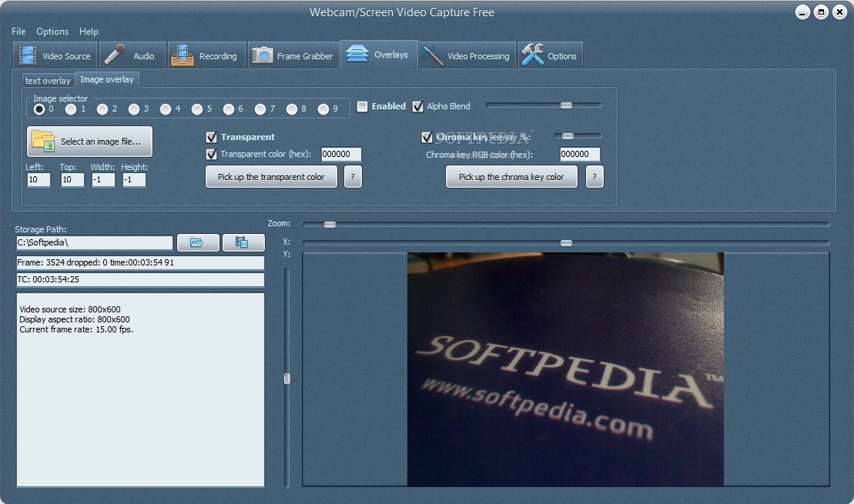Screen dimensions: 854x504
Task: Click the Chroma key leeway slider
Action: pos(568,136)
